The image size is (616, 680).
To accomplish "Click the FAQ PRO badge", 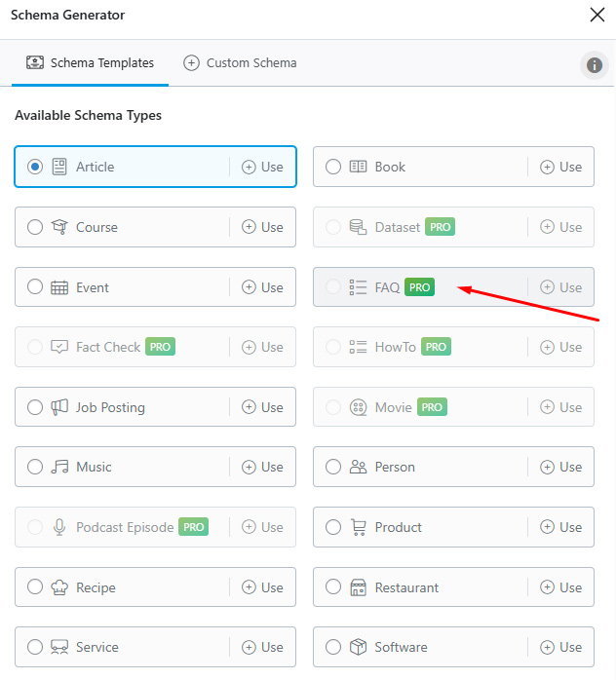I will [x=419, y=287].
